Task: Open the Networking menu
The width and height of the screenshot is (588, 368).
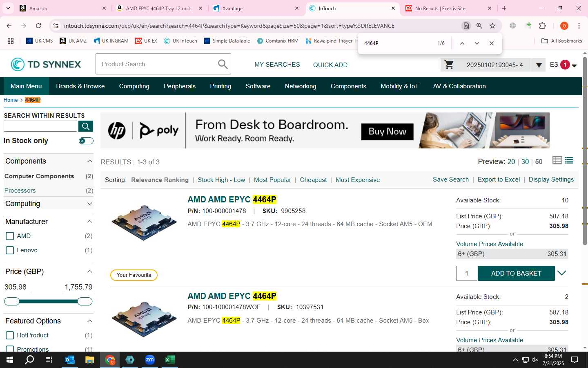Action: (301, 86)
